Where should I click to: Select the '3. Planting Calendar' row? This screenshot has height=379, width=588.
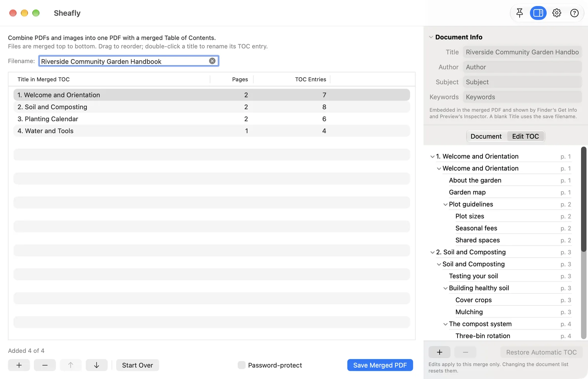(x=212, y=119)
